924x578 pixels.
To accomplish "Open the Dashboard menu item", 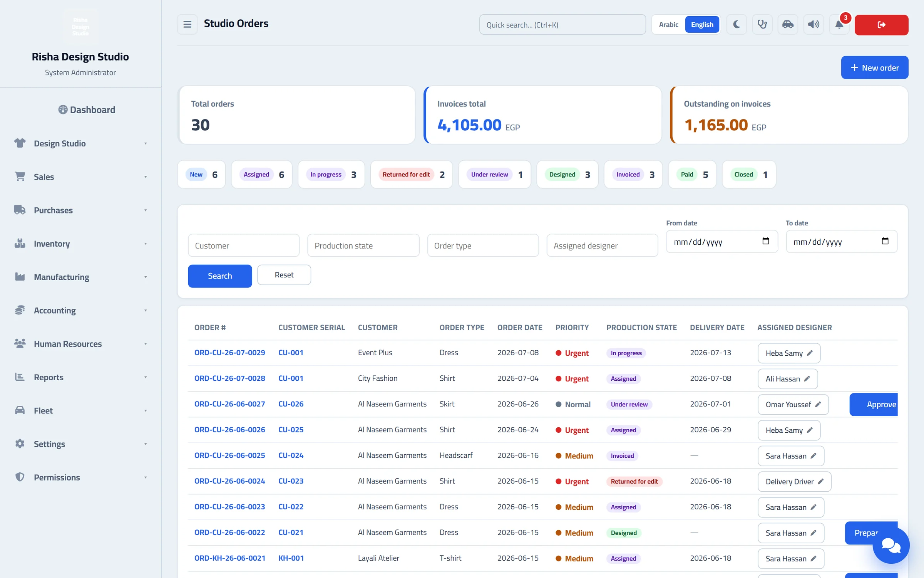I will pos(87,110).
